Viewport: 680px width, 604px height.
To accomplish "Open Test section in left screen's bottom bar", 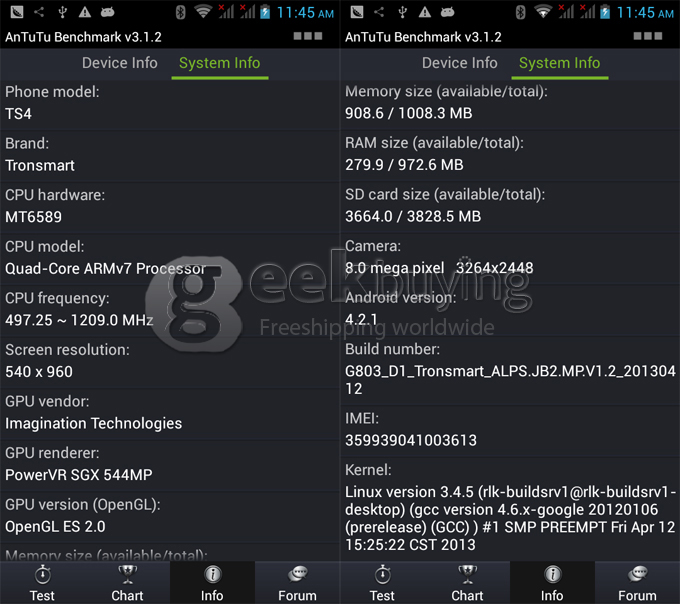I will (42, 582).
